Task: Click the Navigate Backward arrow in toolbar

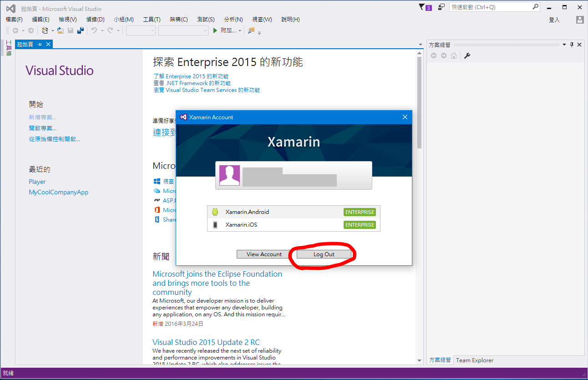Action: pos(15,30)
